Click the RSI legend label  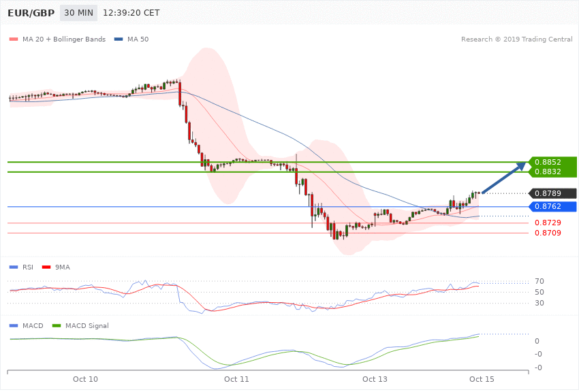coord(28,267)
